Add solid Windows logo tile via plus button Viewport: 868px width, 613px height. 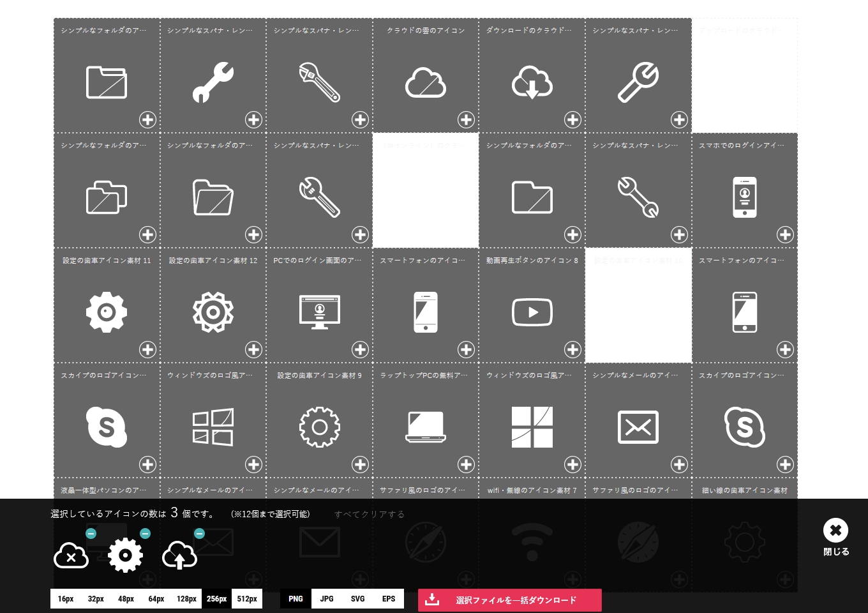[572, 464]
